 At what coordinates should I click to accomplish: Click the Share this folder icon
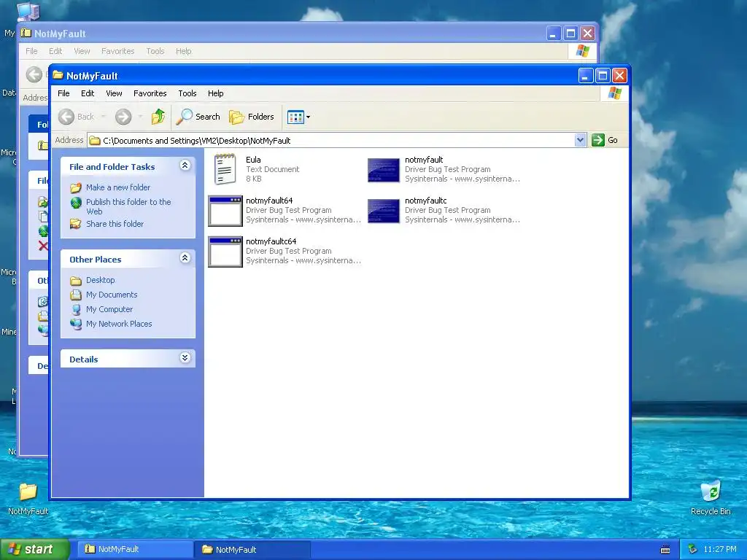(x=76, y=224)
